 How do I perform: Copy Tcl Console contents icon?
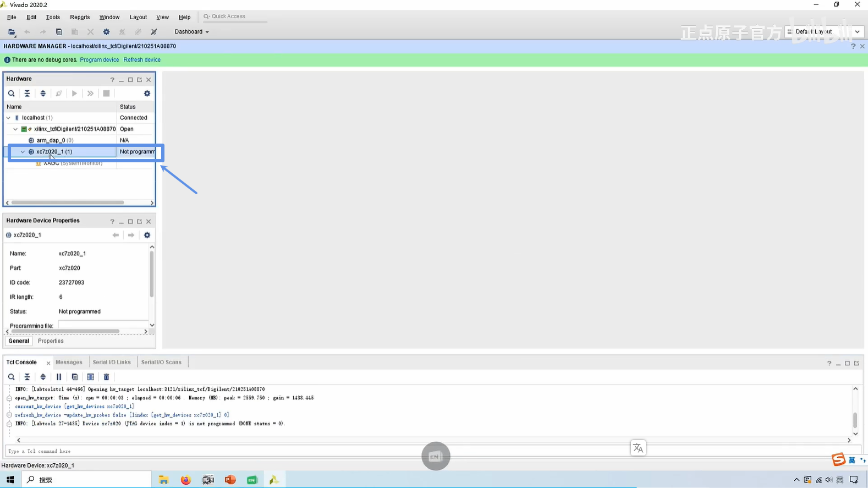coord(75,377)
